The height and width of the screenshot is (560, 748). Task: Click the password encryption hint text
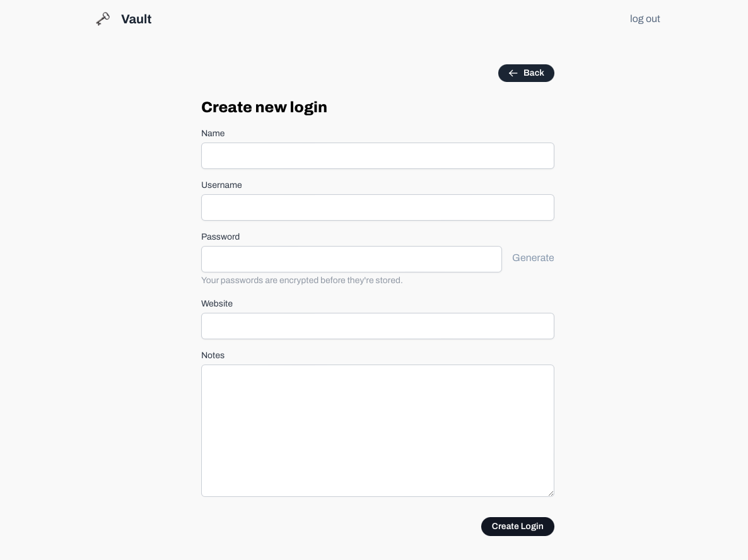point(301,281)
